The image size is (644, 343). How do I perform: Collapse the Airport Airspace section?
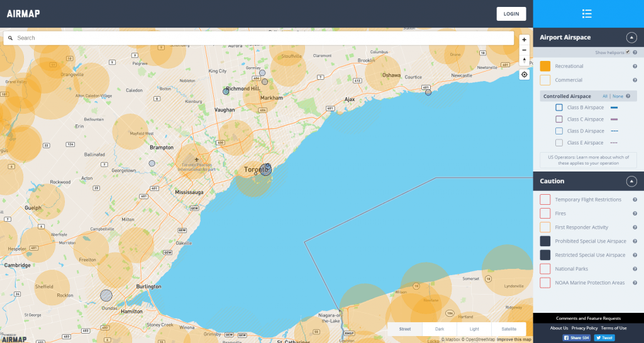[x=631, y=37]
